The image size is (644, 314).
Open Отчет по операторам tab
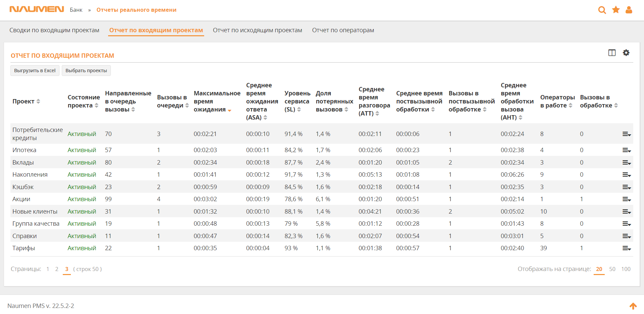[x=343, y=30]
